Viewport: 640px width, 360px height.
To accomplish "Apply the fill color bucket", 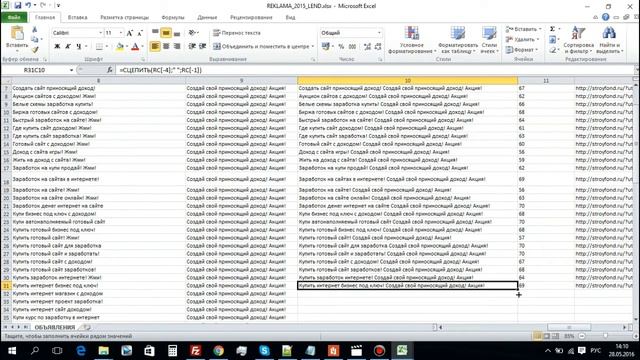I will click(x=120, y=47).
